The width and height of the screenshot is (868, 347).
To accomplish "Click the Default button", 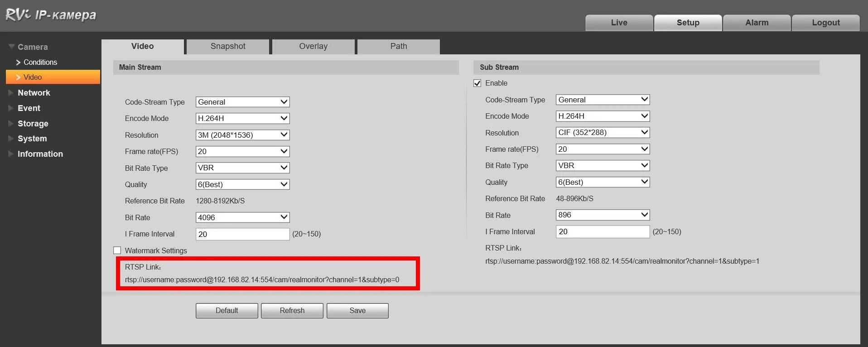I will coord(227,311).
